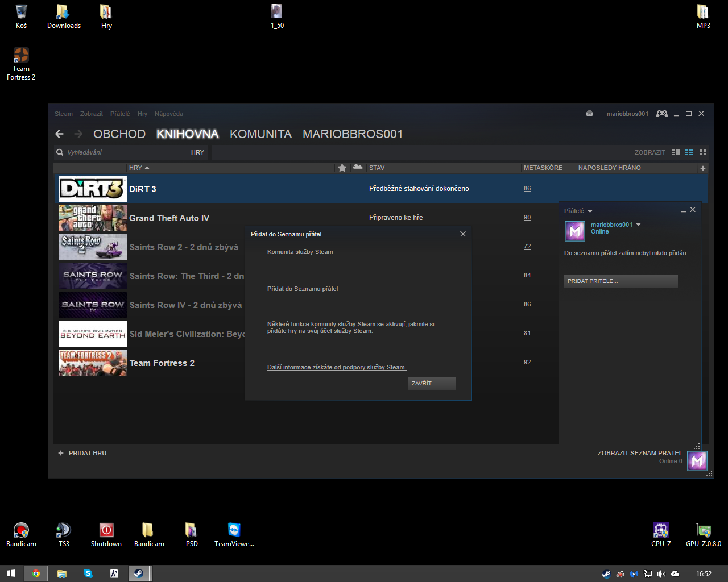Click the mariobbros001 avatar in friends list
The image size is (728, 582).
coord(575,231)
